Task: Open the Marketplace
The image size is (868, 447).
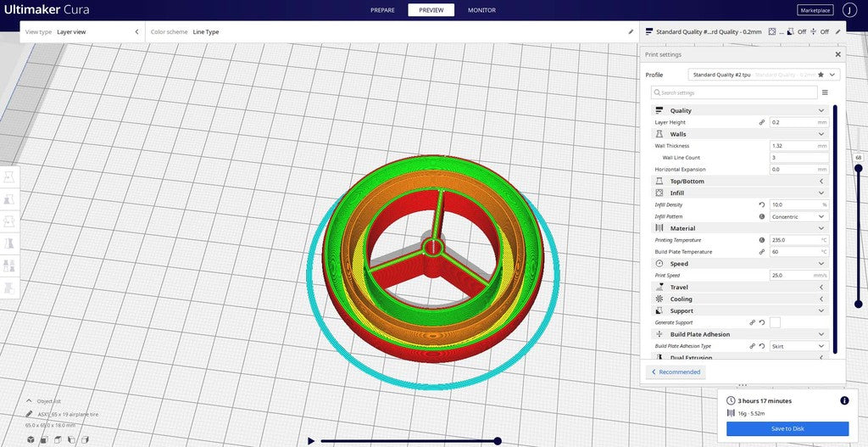Action: (x=815, y=10)
